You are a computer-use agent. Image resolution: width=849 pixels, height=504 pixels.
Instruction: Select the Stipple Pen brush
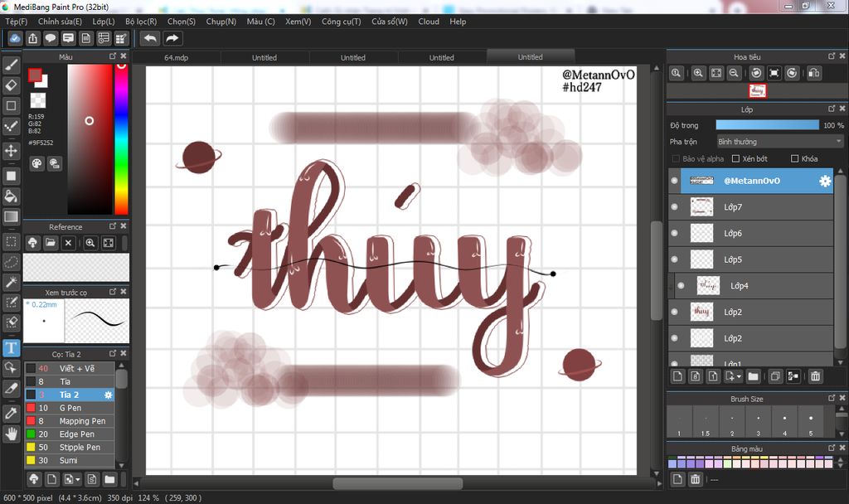click(x=70, y=447)
